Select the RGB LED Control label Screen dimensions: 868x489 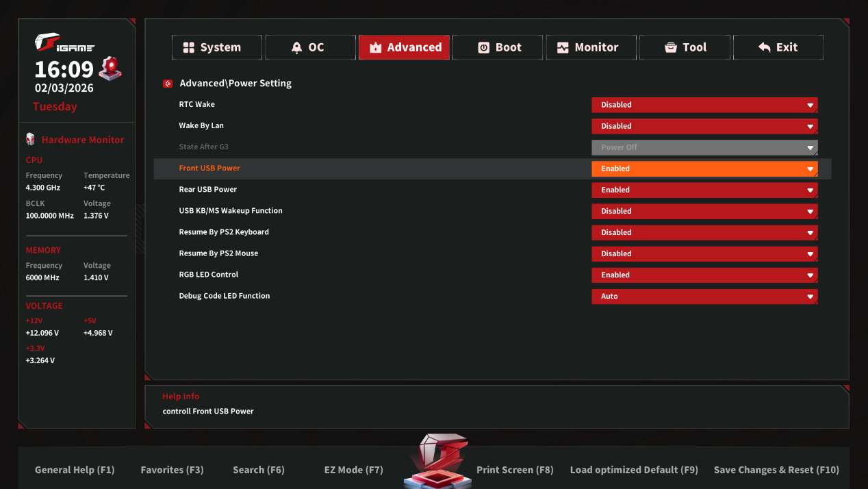point(209,274)
